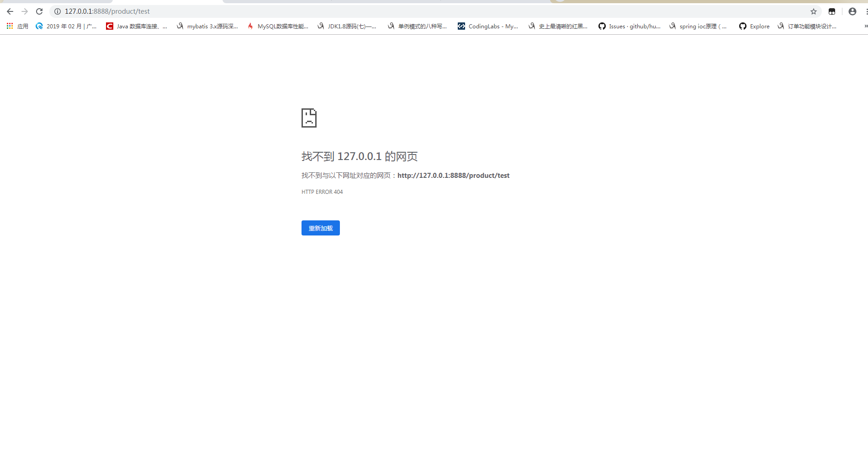Screen dimensions: 868x449
Task: Click the site info icon in address bar
Action: [x=57, y=11]
